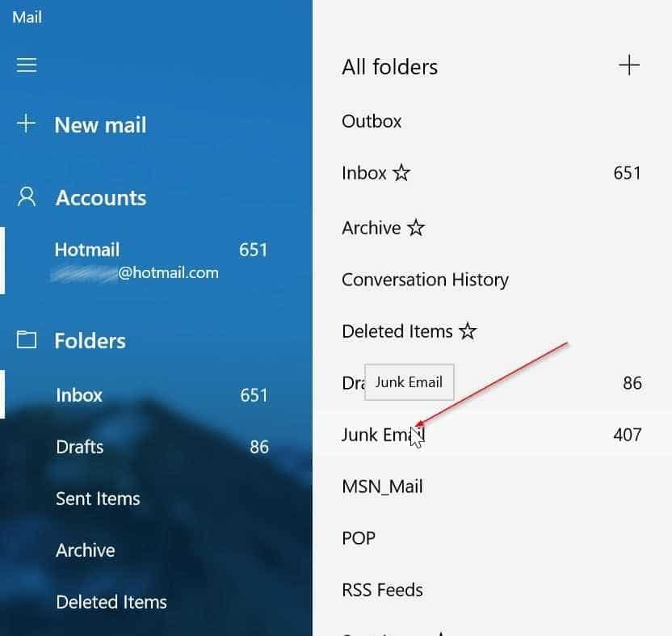Select Inbox in All folders list
The image size is (672, 636).
pyautogui.click(x=363, y=173)
